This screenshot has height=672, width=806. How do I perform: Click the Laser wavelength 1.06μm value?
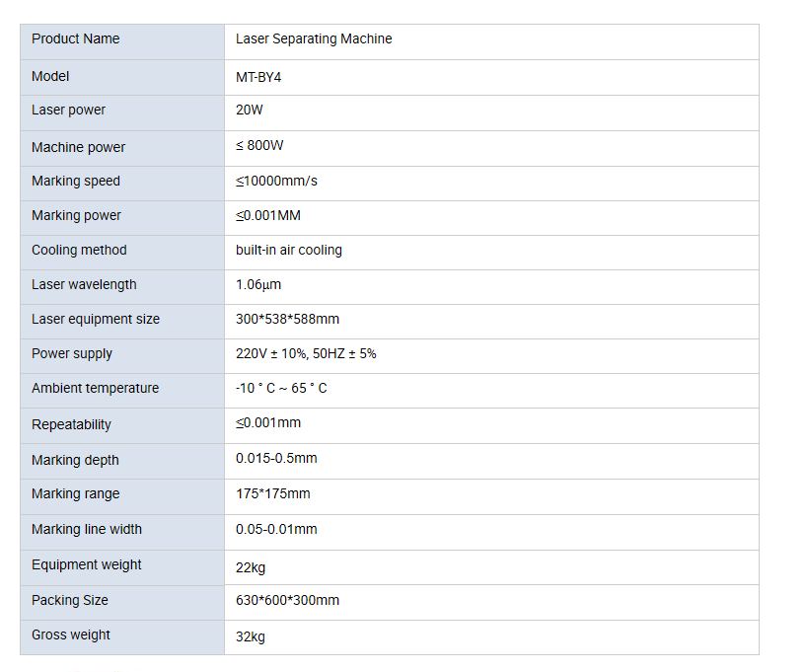pos(258,285)
